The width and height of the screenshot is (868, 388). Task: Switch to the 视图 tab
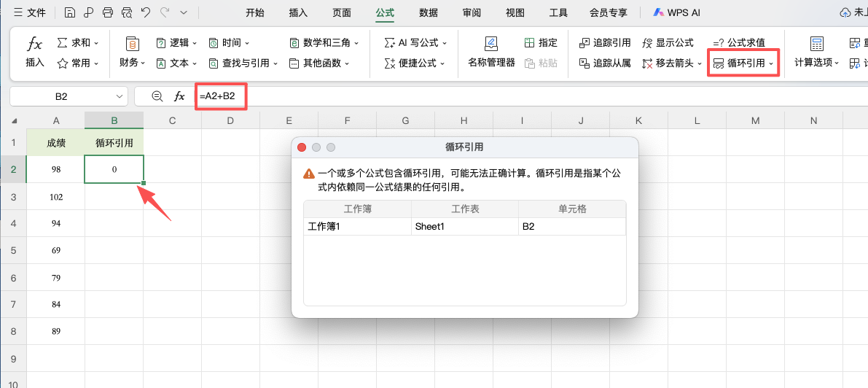515,12
